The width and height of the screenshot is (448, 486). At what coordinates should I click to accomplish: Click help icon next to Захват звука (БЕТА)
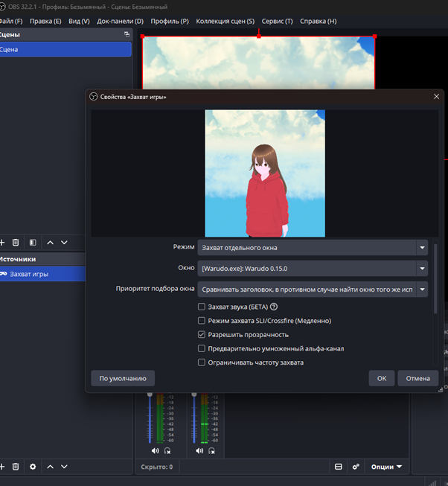[274, 307]
